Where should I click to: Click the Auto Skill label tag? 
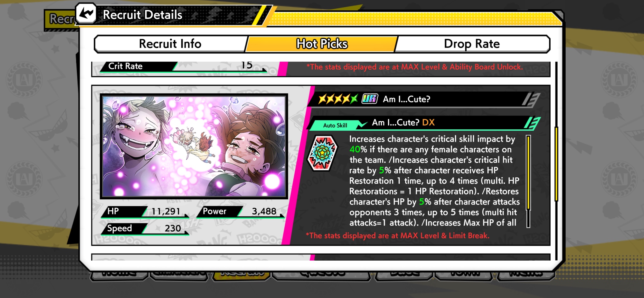(x=335, y=125)
